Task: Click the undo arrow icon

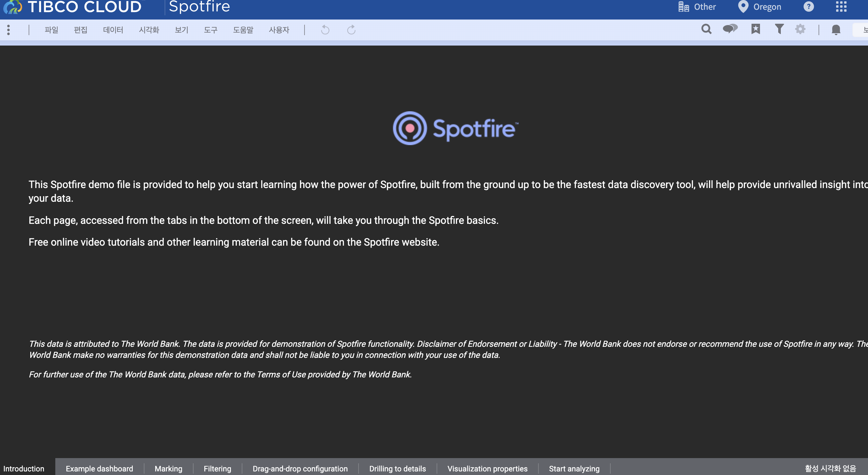Action: coord(325,30)
